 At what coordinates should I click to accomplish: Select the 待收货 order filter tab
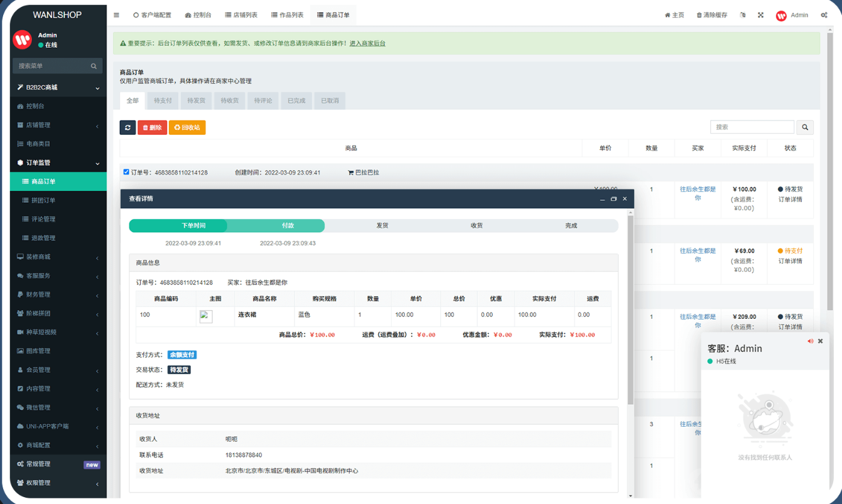[230, 100]
